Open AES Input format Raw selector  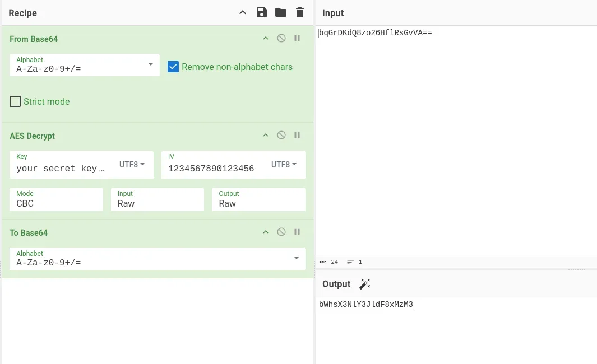(158, 199)
